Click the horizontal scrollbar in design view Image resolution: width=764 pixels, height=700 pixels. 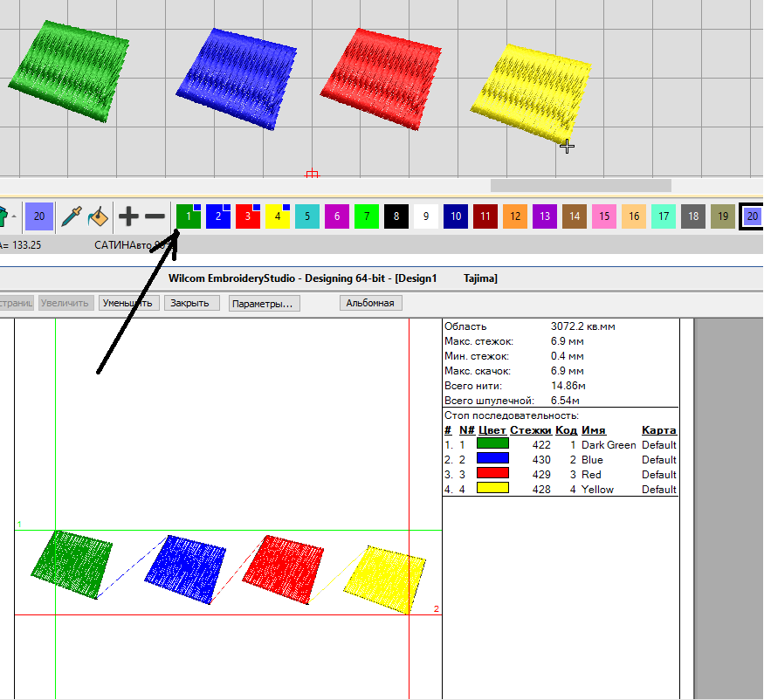point(581,185)
